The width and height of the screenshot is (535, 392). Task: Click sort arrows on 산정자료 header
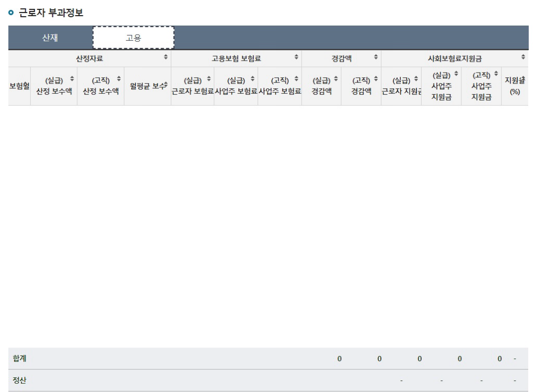click(x=166, y=56)
